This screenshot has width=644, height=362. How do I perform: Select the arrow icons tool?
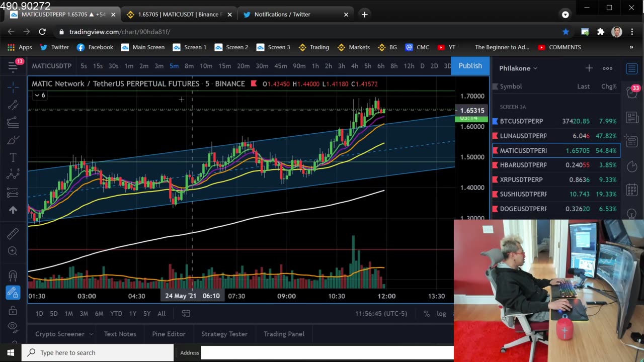13,210
